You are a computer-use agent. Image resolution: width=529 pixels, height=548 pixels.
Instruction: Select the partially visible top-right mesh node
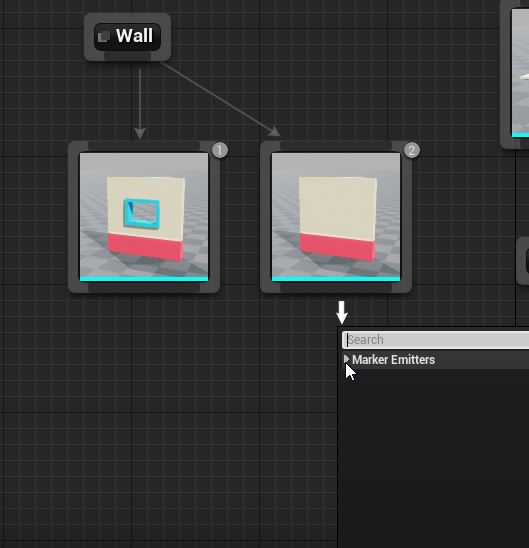pos(515,73)
